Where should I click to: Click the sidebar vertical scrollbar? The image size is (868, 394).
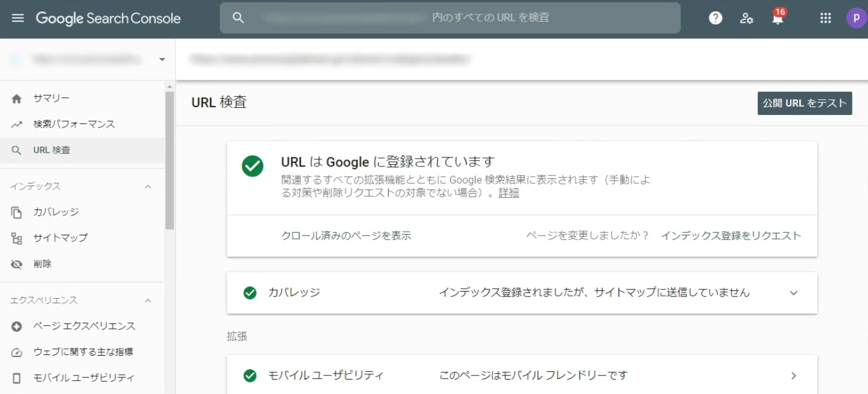170,161
